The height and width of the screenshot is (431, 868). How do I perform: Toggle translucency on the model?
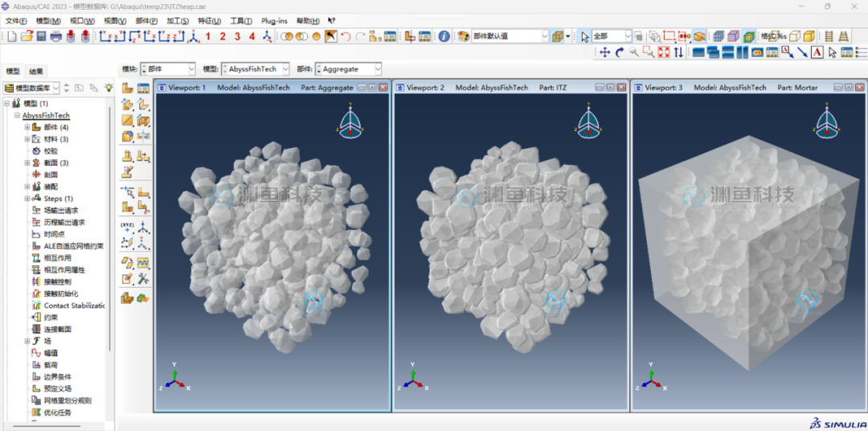558,36
